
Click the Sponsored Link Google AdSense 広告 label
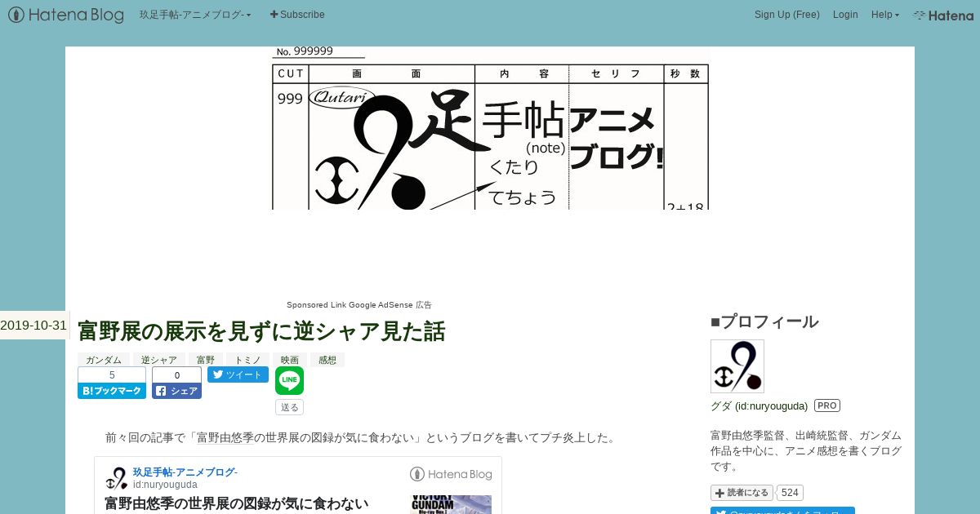coord(359,305)
